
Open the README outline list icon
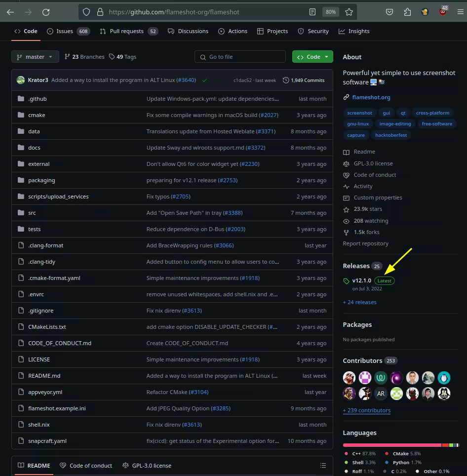(323, 465)
